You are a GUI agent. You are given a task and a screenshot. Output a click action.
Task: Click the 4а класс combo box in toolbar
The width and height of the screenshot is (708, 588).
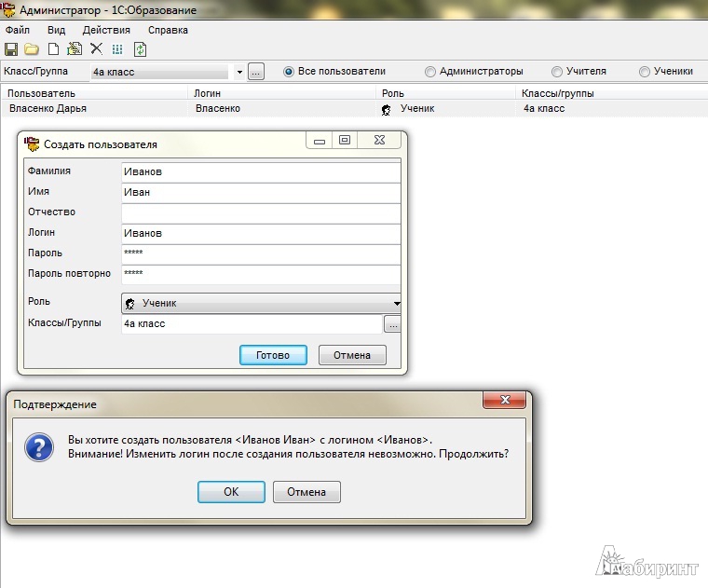click(x=160, y=72)
